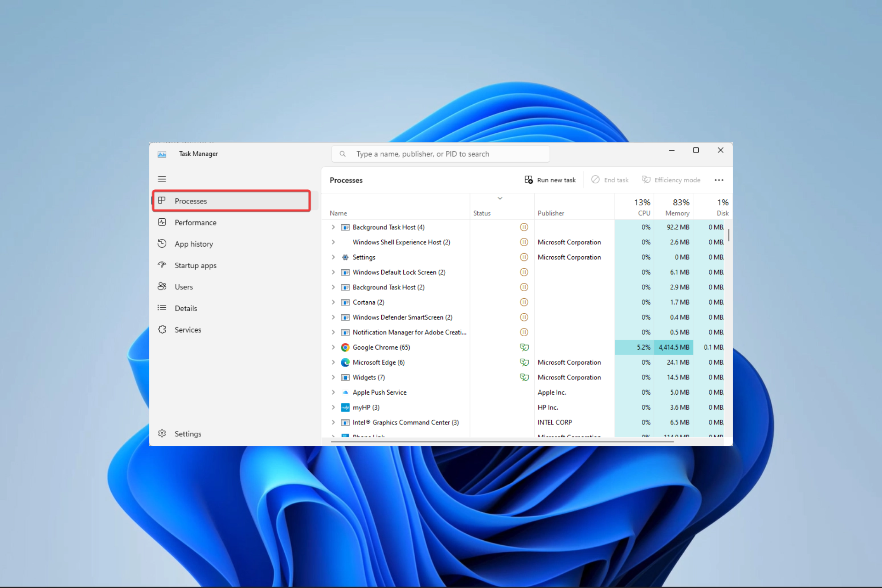Sort by the Name column header
The height and width of the screenshot is (588, 882).
(396, 207)
